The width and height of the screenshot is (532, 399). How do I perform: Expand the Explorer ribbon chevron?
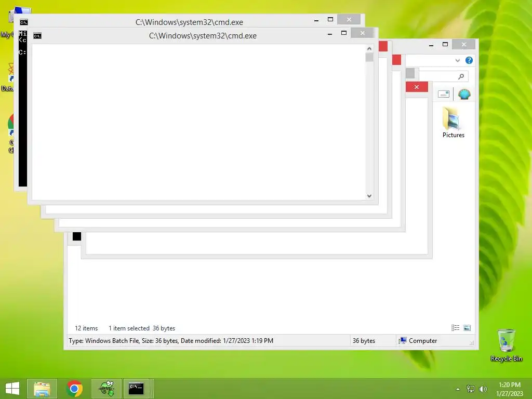(x=457, y=60)
